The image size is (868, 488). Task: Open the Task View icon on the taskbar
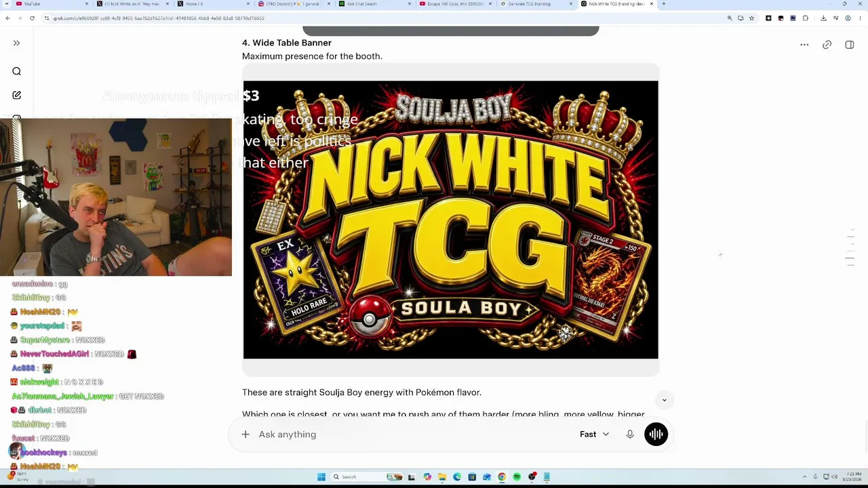coord(412,477)
